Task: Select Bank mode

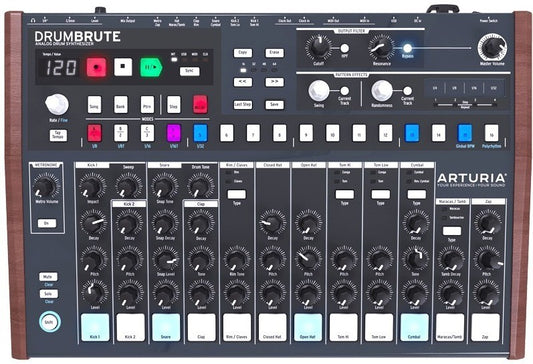Action: (x=121, y=104)
